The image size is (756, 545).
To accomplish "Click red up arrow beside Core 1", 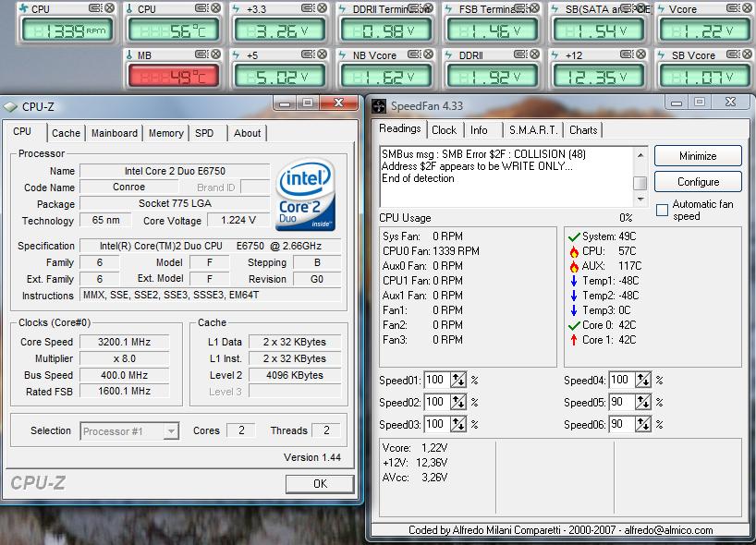I will coord(574,340).
